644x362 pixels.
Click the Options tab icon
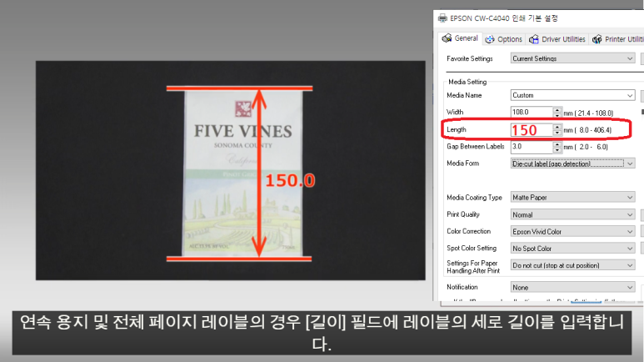click(490, 39)
